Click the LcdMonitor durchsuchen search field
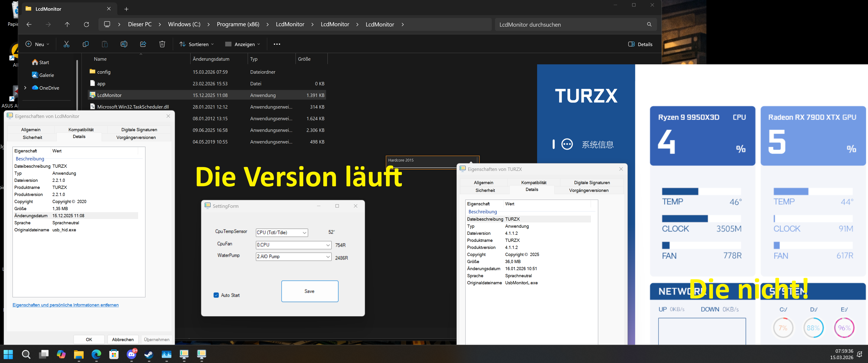 tap(569, 25)
